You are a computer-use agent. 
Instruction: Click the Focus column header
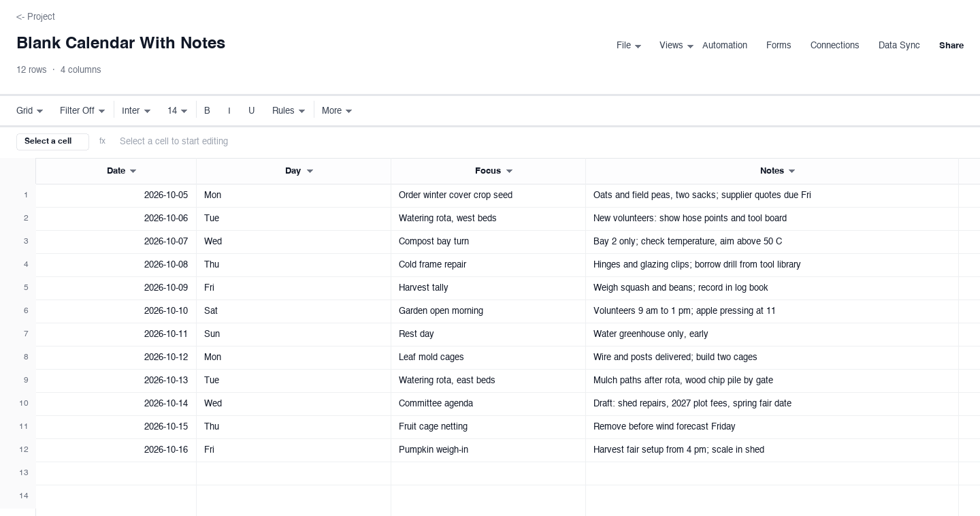488,171
